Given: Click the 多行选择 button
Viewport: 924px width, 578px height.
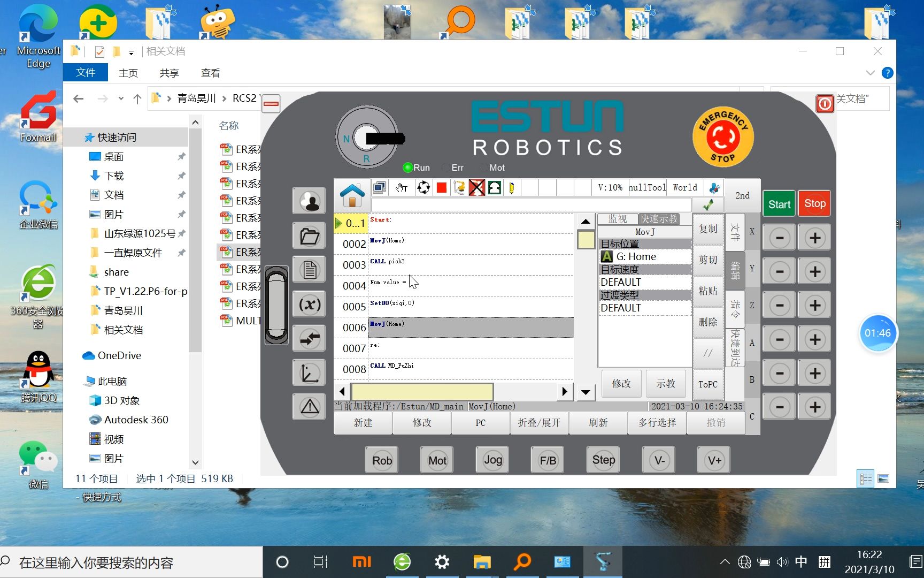Looking at the screenshot, I should pos(657,423).
